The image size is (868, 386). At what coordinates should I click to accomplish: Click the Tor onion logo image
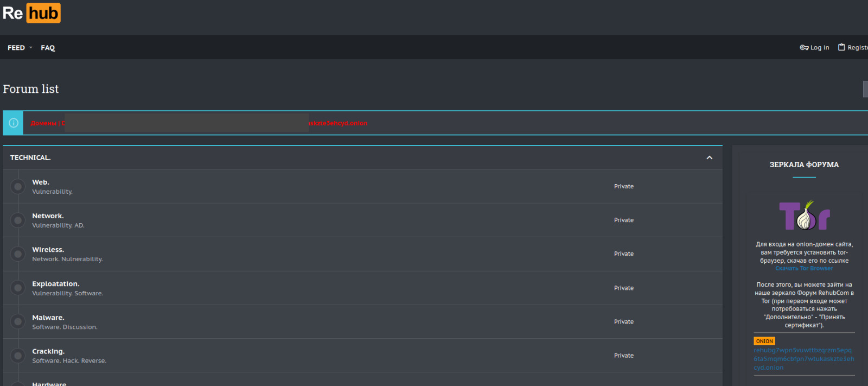point(805,216)
